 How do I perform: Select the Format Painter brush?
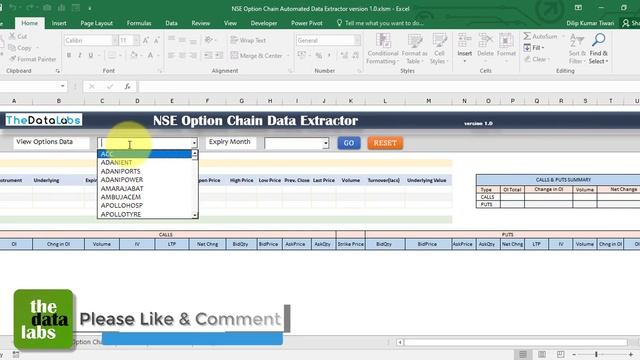[x=12, y=59]
